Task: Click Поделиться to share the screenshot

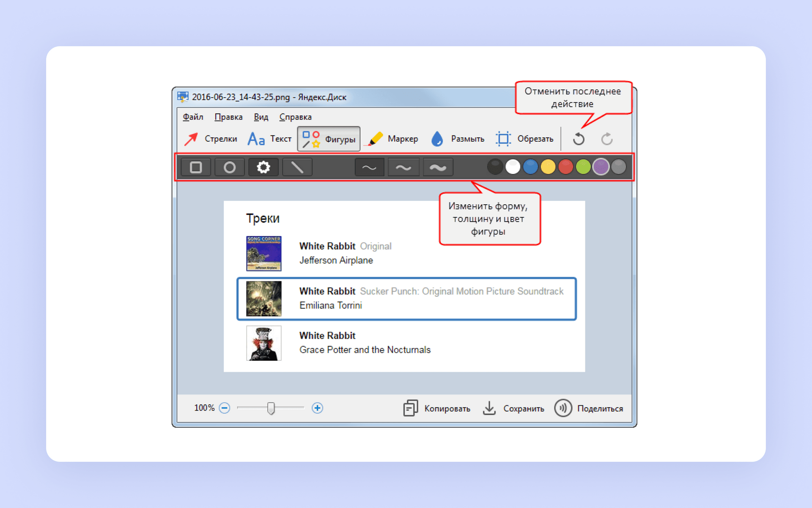Action: pyautogui.click(x=589, y=408)
